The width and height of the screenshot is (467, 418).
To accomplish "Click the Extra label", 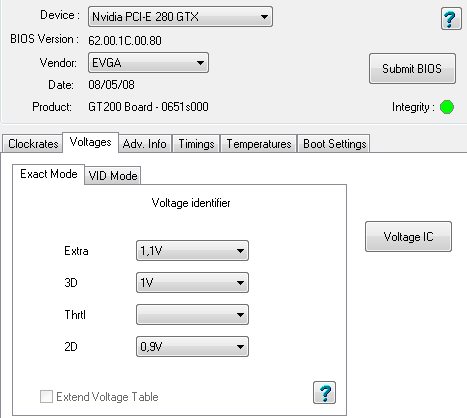I will pos(76,251).
